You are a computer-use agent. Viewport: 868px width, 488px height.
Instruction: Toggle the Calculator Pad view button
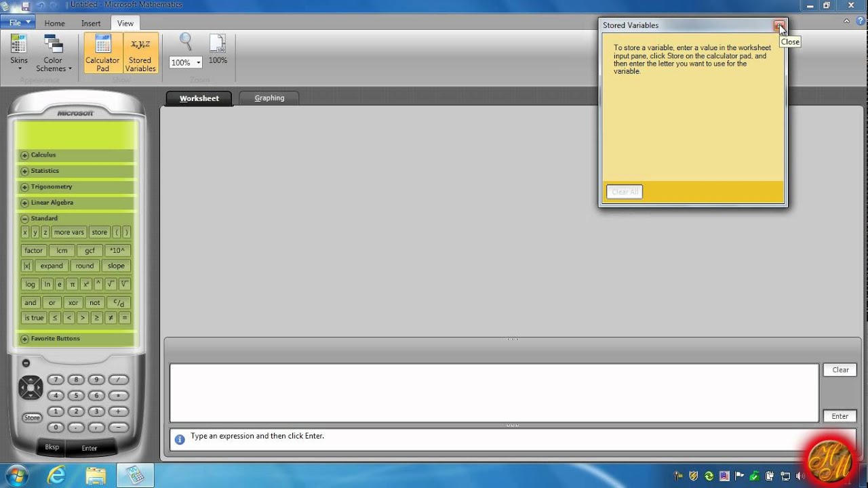click(102, 52)
